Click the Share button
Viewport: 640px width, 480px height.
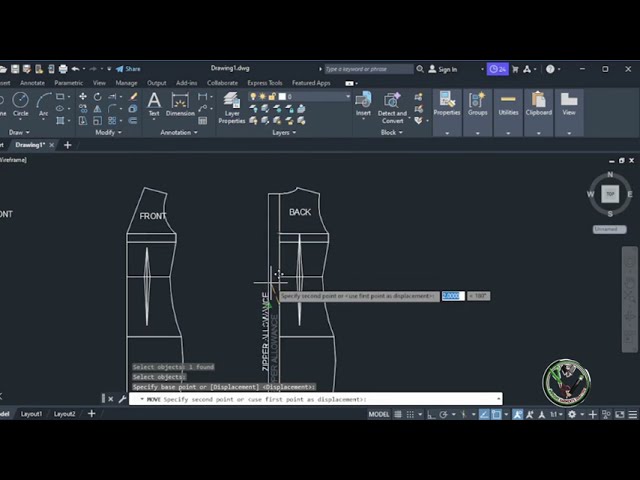coord(128,69)
